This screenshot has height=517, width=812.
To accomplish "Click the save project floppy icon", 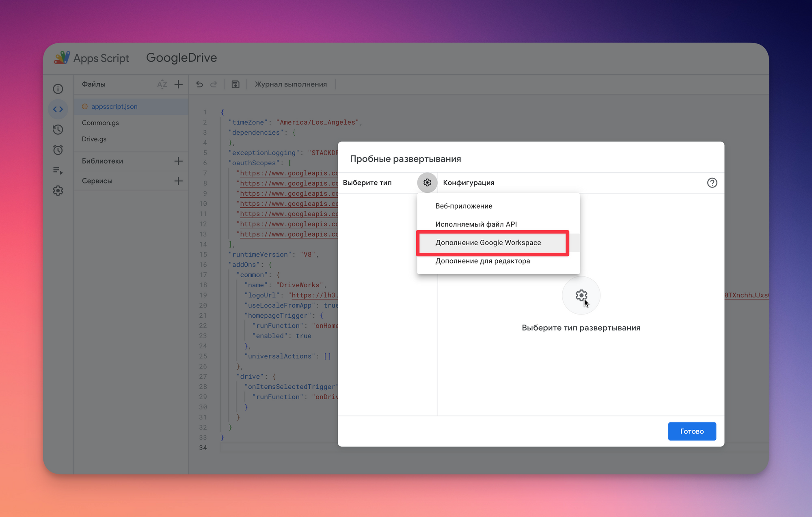I will (235, 84).
